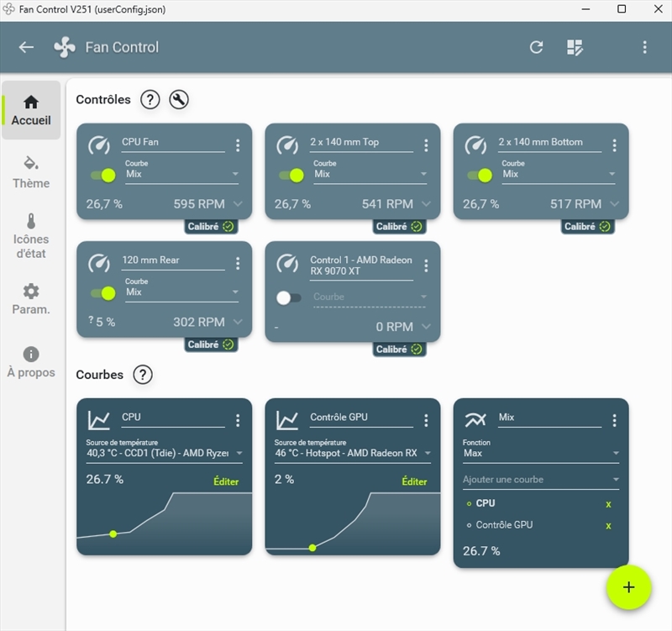Open CPU Fan card three-dot menu
Viewport: 672px width, 631px height.
(x=238, y=145)
